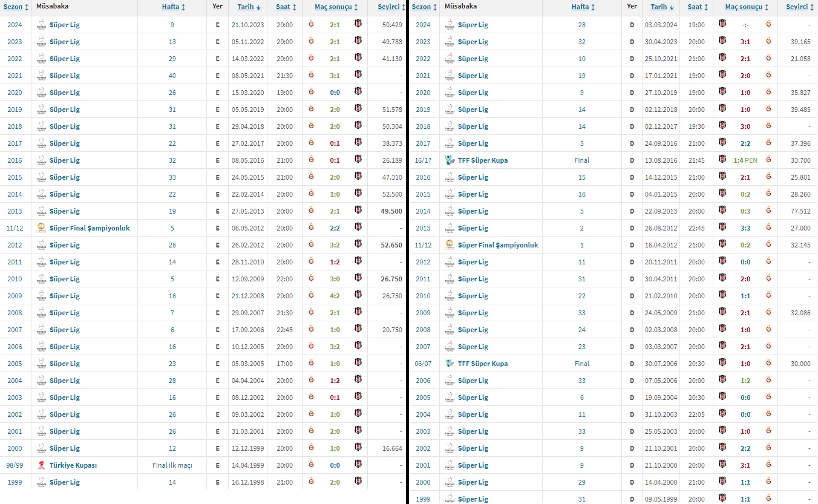The width and height of the screenshot is (818, 504).
Task: Open Süper Final Şampiyonluk logo in 16.04.2012 row
Action: click(x=450, y=244)
